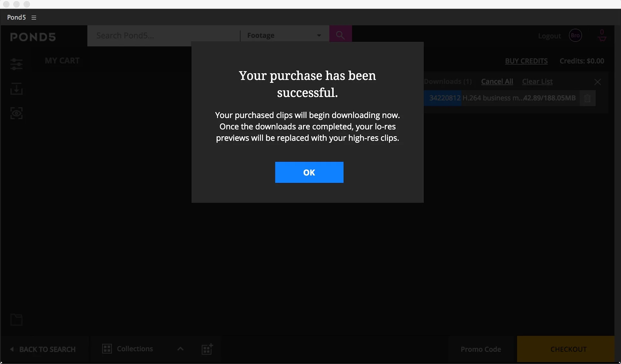Toggle the preview eye icon in the sidebar

point(16,113)
